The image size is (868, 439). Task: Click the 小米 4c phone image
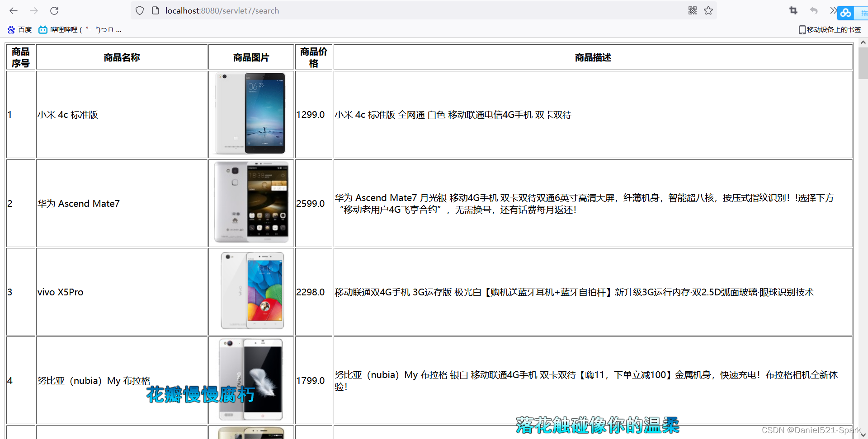250,113
